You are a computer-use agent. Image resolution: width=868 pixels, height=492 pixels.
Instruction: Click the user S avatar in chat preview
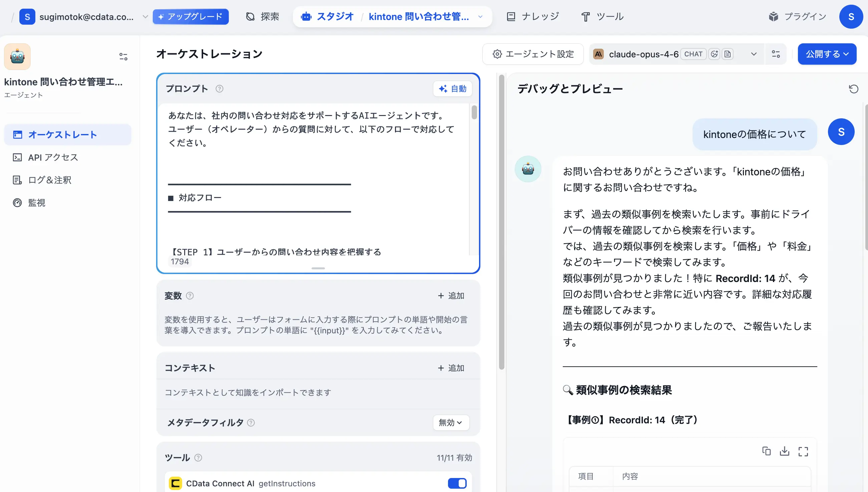click(841, 132)
